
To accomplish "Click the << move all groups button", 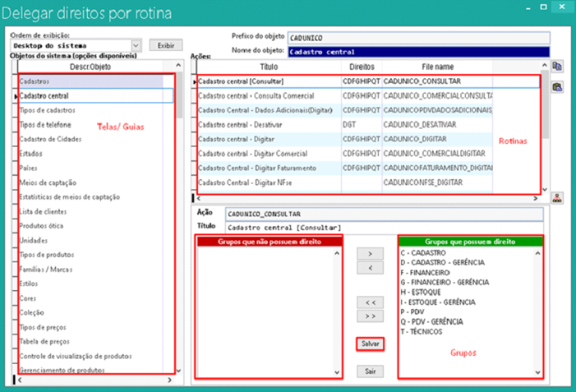I will (x=369, y=302).
